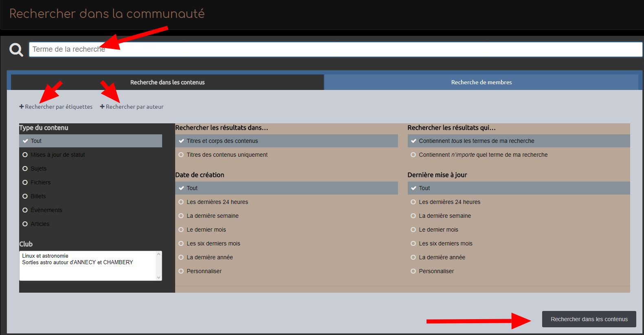Image resolution: width=644 pixels, height=335 pixels.
Task: Select 'Tout' under Type du contenu
Action: point(90,141)
